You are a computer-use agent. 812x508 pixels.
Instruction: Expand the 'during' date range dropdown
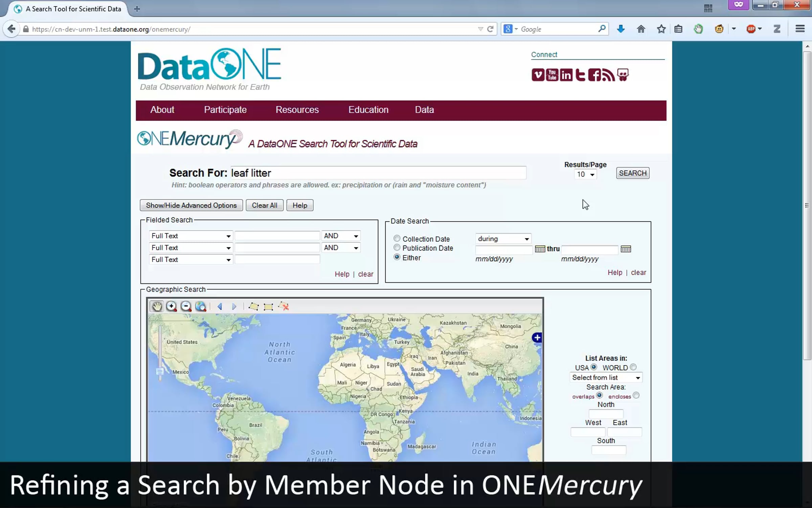[503, 239]
